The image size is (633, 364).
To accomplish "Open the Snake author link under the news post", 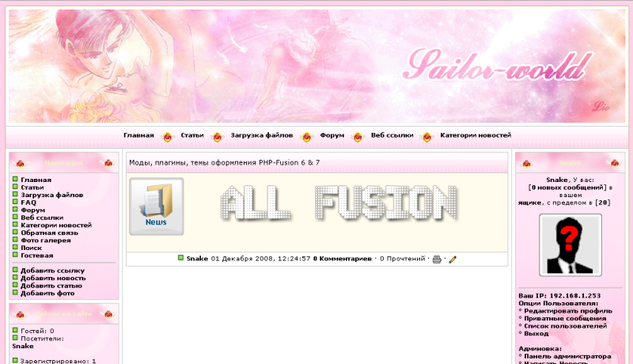I will point(197,259).
